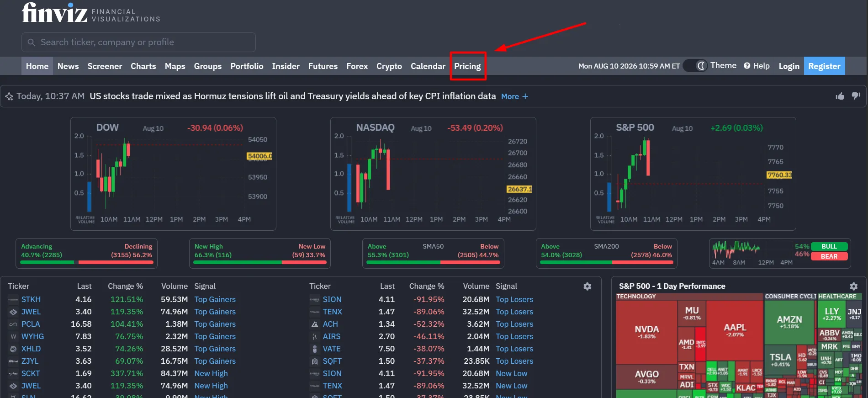868x398 pixels.
Task: Click AAPL tile in the heatmap
Action: (735, 330)
